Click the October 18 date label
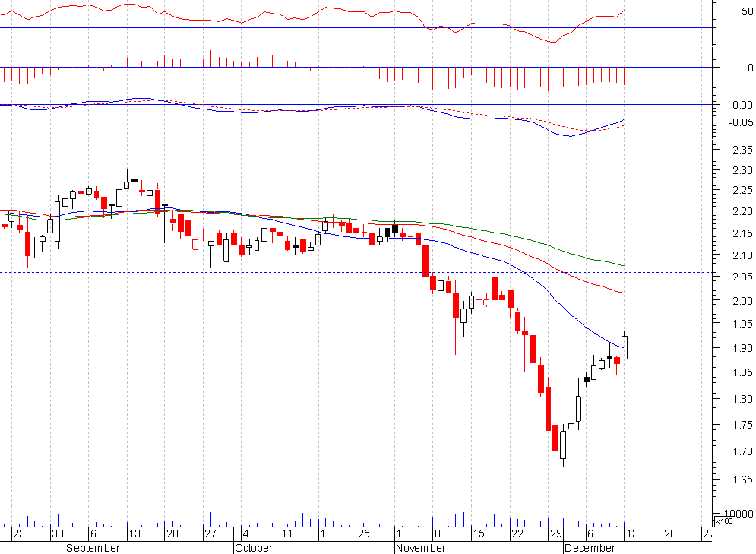This screenshot has width=756, height=554. pos(326,533)
